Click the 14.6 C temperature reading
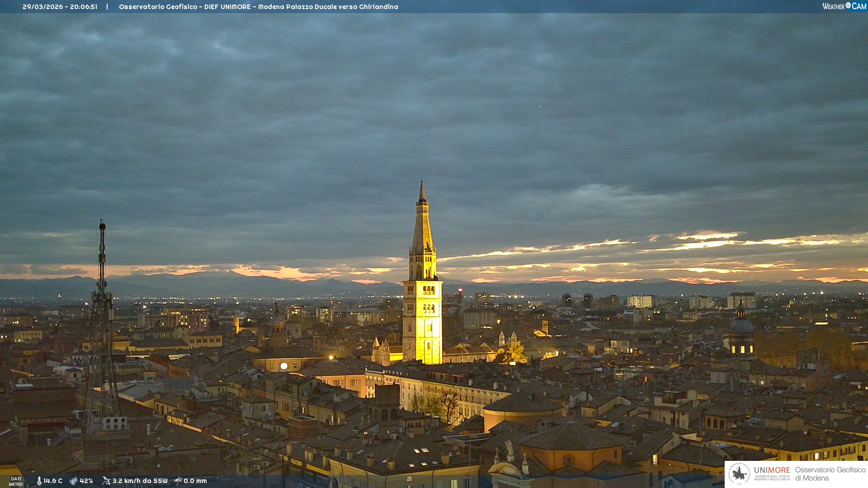 pyautogui.click(x=53, y=481)
